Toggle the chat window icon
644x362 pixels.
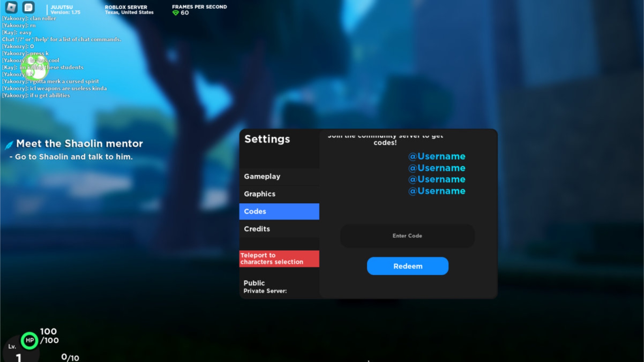point(29,7)
